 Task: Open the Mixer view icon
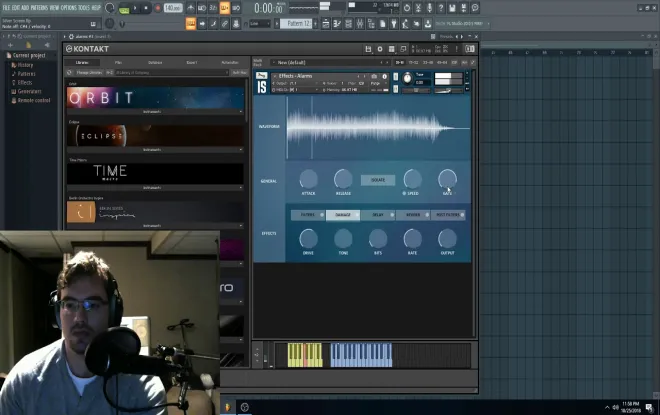(359, 24)
